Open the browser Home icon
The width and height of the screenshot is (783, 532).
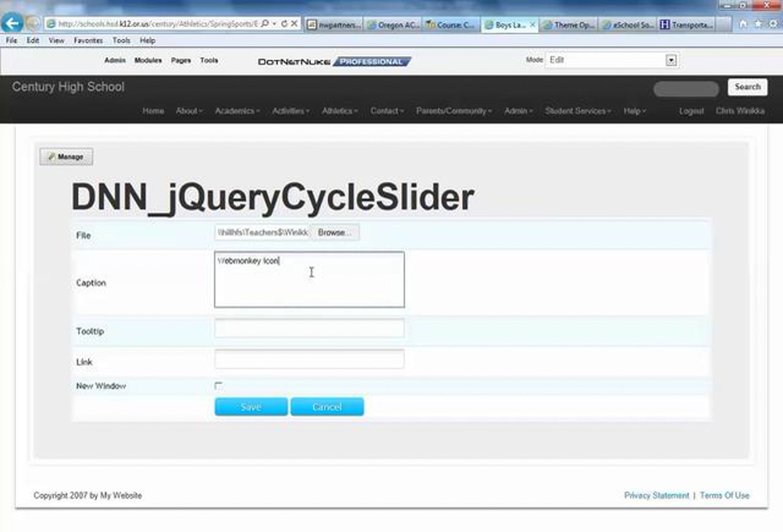743,24
